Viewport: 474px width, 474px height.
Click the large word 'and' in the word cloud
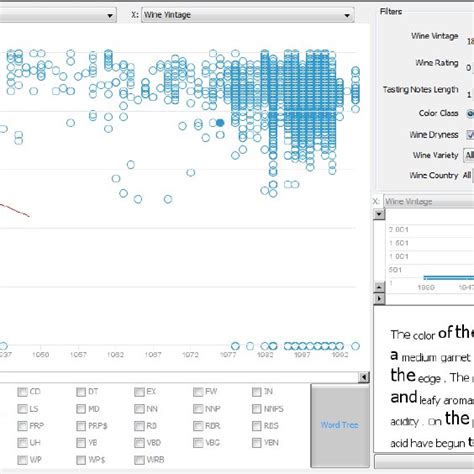click(x=404, y=397)
